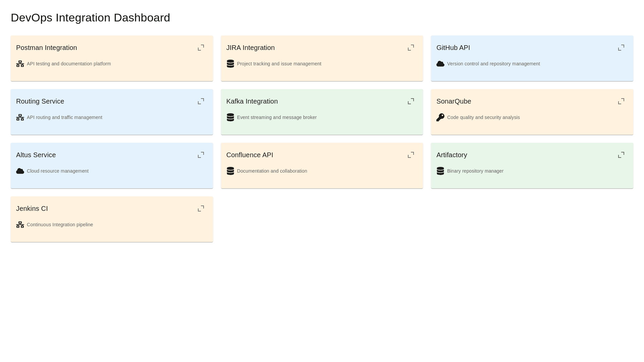This screenshot has height=362, width=644.
Task: Click the Confluence API card title
Action: coord(250,155)
